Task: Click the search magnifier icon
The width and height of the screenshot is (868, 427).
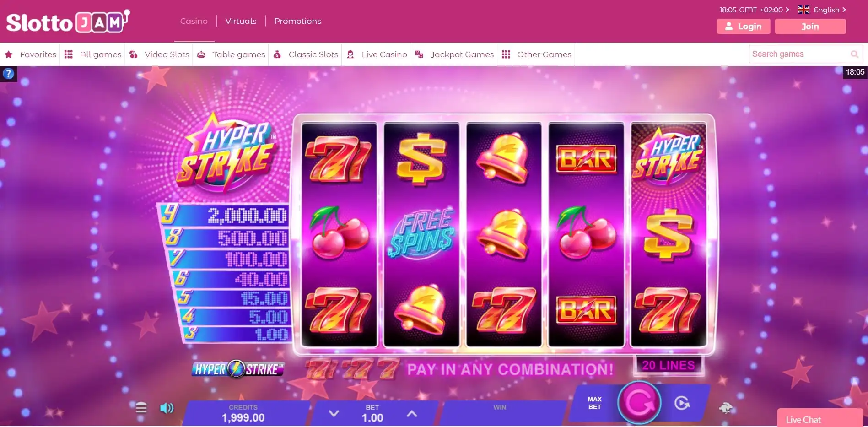Action: [854, 54]
